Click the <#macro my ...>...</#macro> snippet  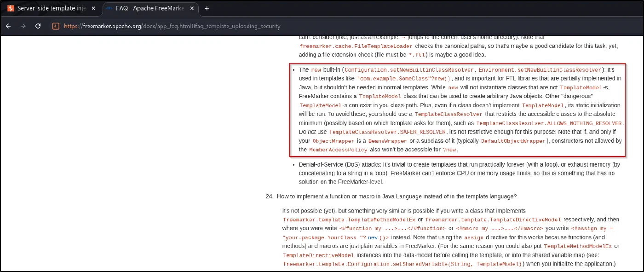pos(499,228)
